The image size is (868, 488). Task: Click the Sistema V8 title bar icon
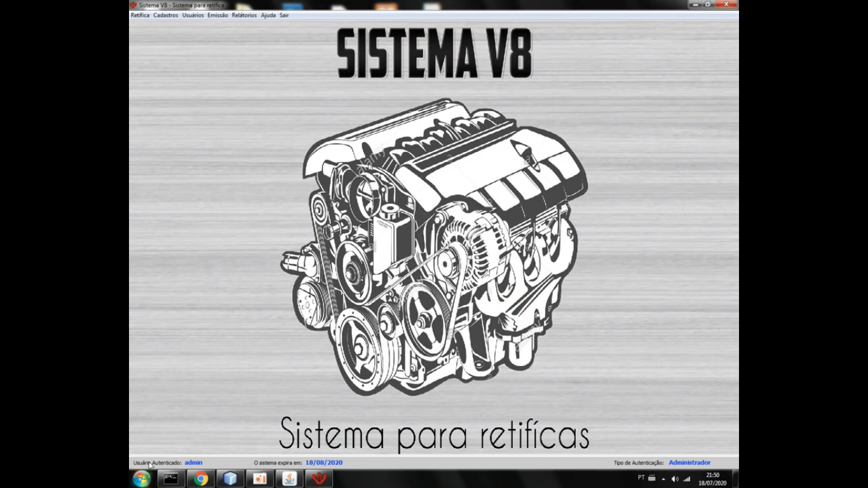click(133, 5)
